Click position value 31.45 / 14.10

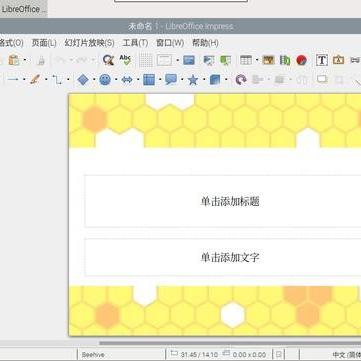(x=199, y=355)
